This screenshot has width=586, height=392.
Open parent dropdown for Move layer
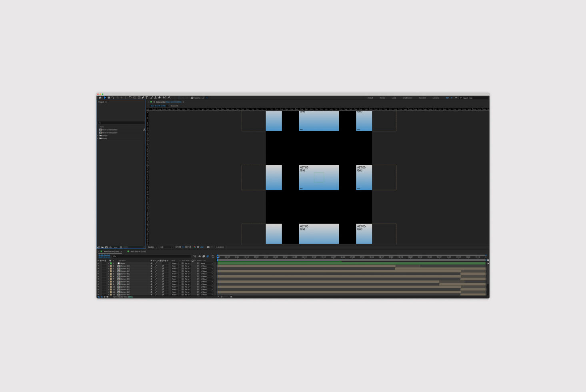(206, 263)
